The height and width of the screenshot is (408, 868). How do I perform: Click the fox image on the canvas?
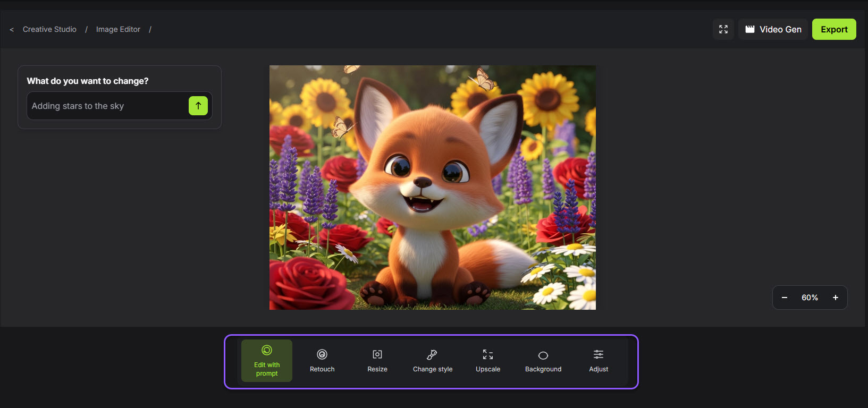tap(432, 188)
